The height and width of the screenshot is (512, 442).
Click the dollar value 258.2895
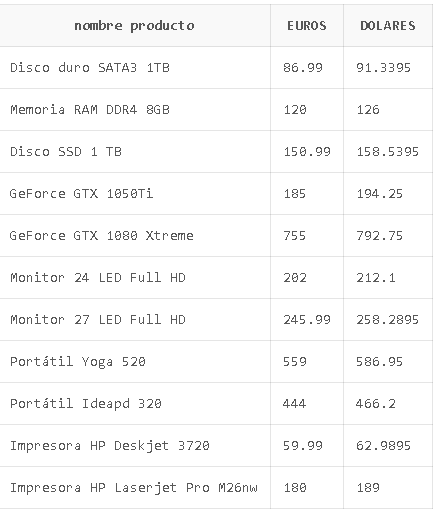click(387, 320)
